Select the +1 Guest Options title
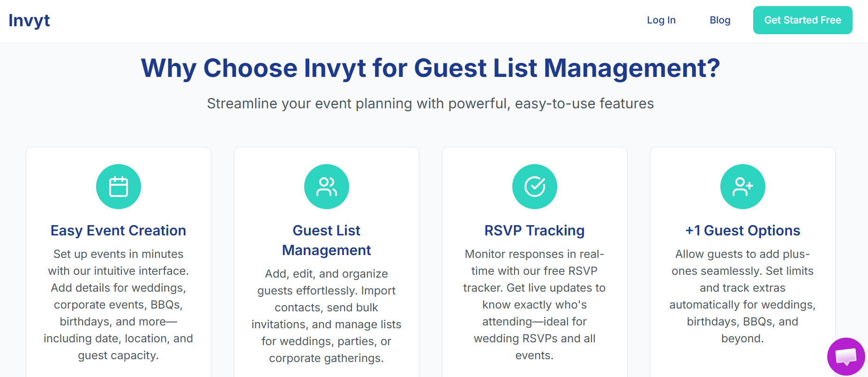The width and height of the screenshot is (868, 377). coord(742,231)
